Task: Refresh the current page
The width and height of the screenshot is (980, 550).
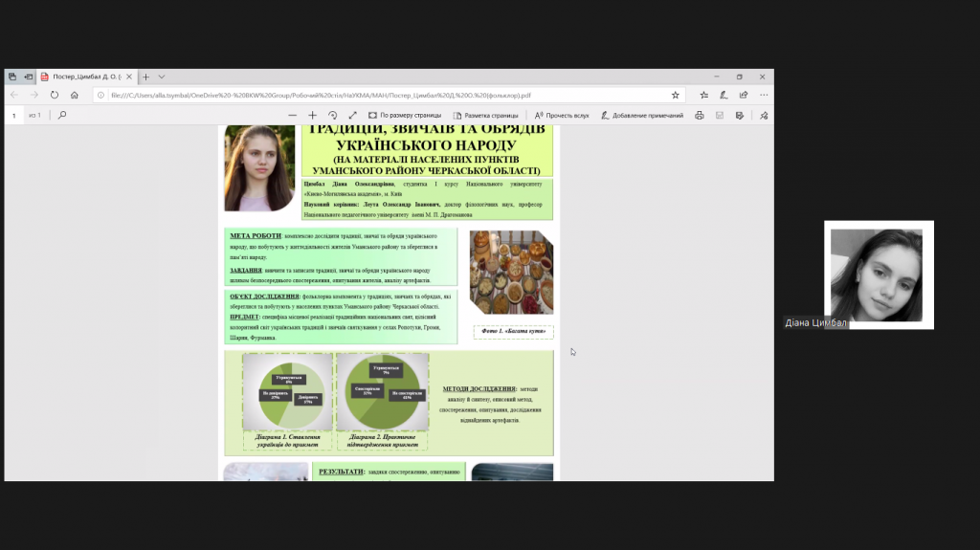Action: pos(55,95)
